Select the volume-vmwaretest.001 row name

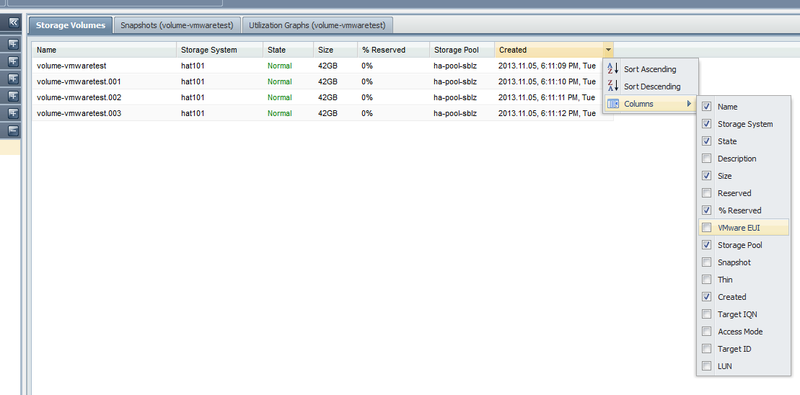point(79,82)
